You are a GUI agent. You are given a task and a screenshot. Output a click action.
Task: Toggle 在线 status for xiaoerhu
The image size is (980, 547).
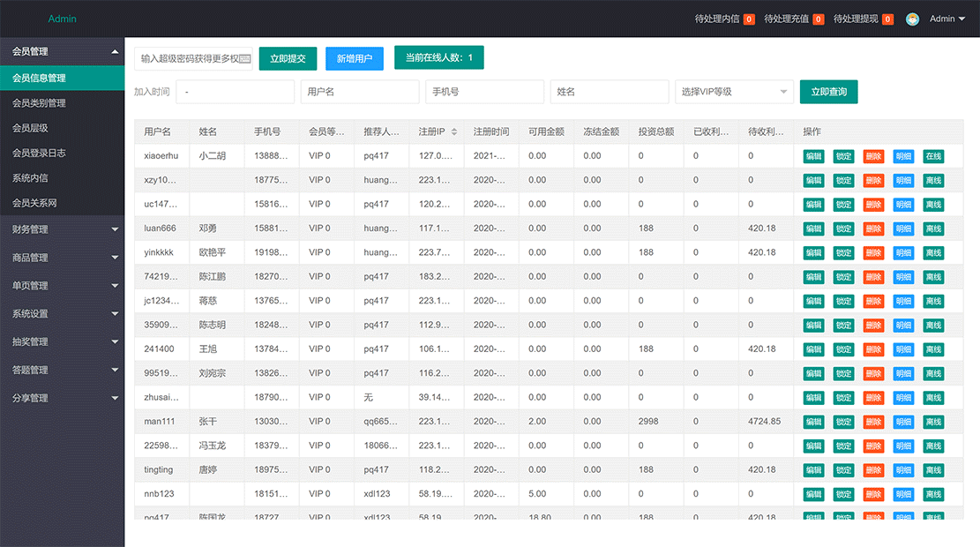933,156
